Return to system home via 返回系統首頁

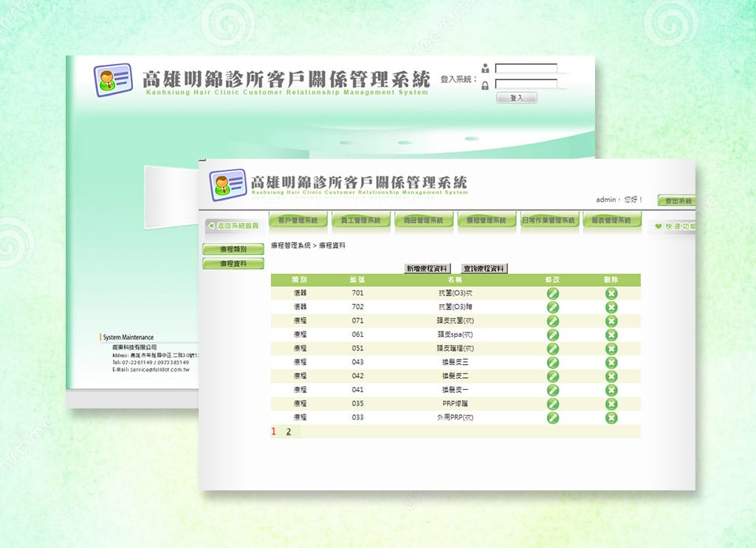coord(234,226)
